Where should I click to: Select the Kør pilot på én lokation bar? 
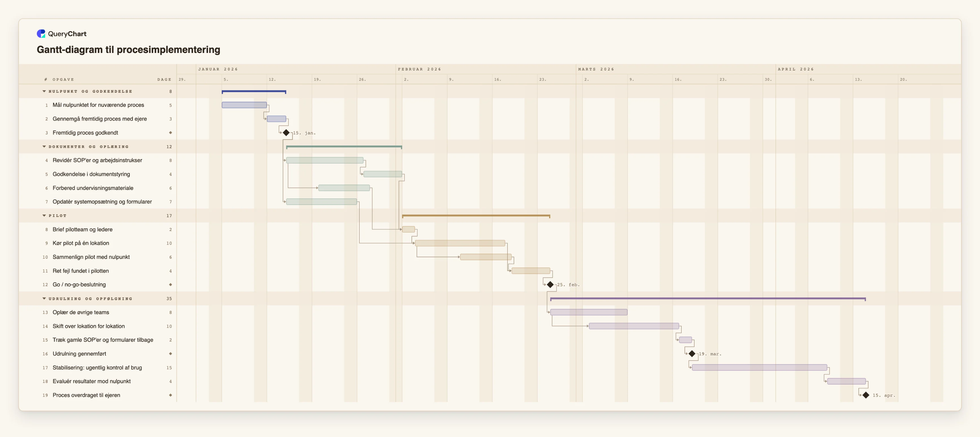[x=460, y=243]
